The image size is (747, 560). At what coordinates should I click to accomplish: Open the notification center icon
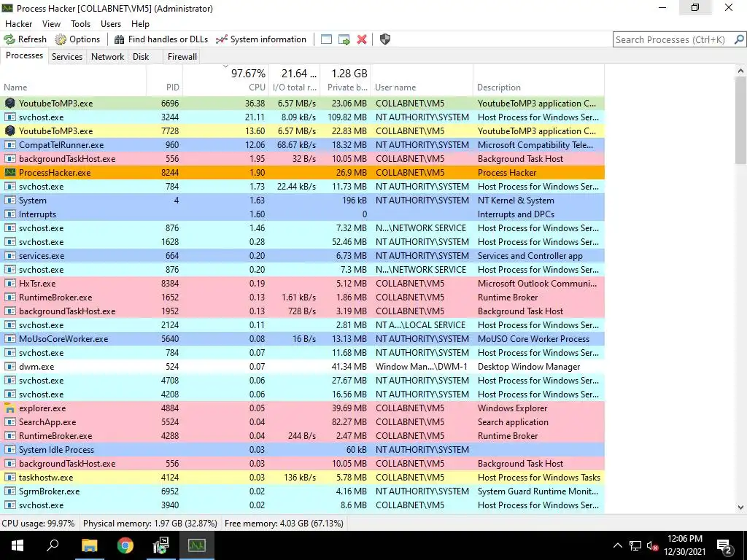tap(724, 545)
